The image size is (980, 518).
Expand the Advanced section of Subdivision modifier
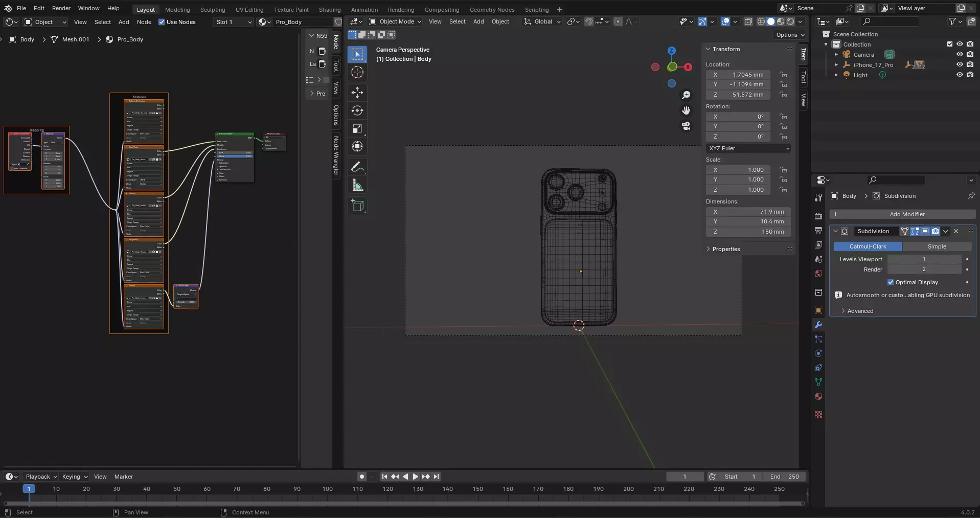point(860,311)
